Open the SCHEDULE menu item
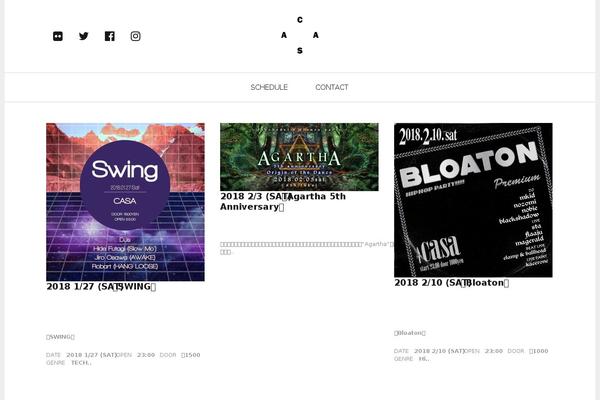 [269, 87]
